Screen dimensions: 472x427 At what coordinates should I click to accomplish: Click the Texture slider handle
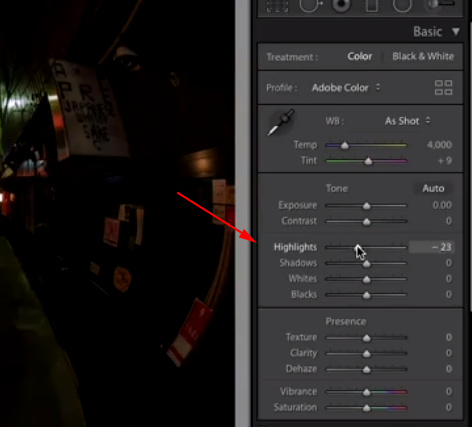pyautogui.click(x=366, y=338)
